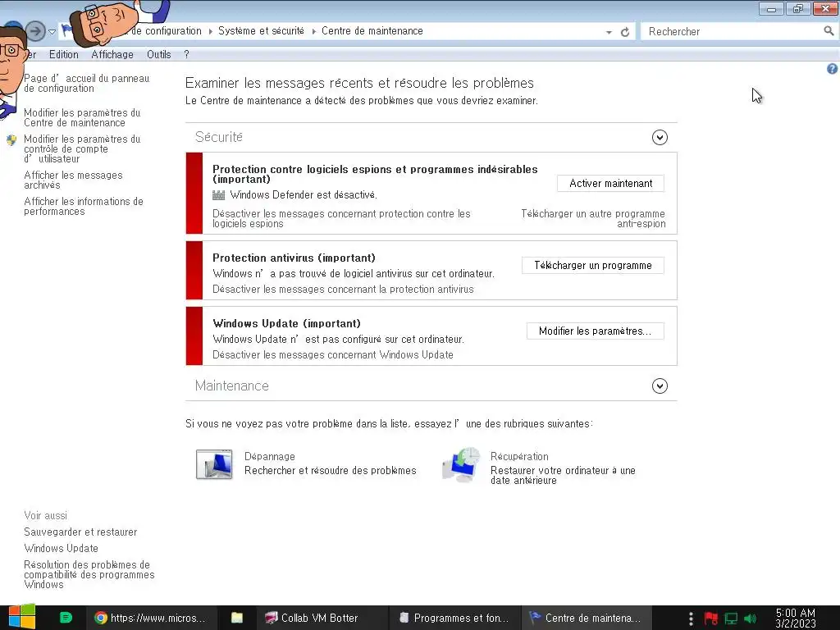Screen dimensions: 840x630
Task: Collapse the Sécurité section chevron
Action: [x=660, y=138]
